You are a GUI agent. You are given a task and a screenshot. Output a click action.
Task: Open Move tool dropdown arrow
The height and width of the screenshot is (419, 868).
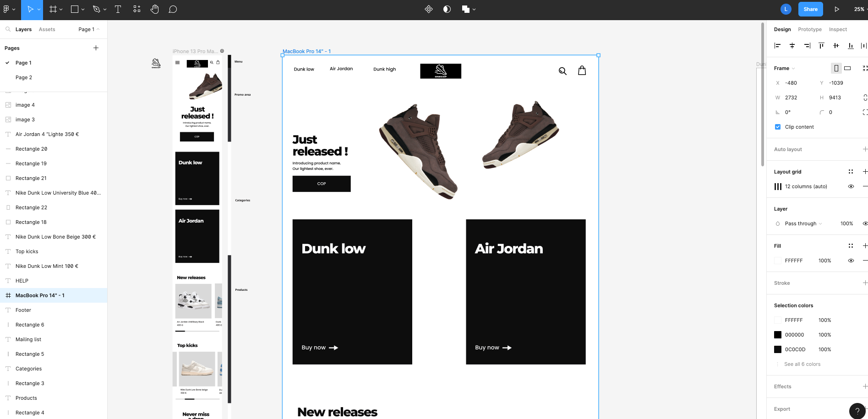click(x=39, y=10)
